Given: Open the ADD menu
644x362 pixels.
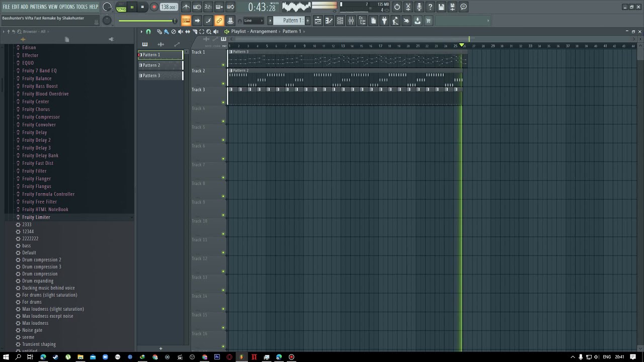Looking at the screenshot, I should click(25, 7).
